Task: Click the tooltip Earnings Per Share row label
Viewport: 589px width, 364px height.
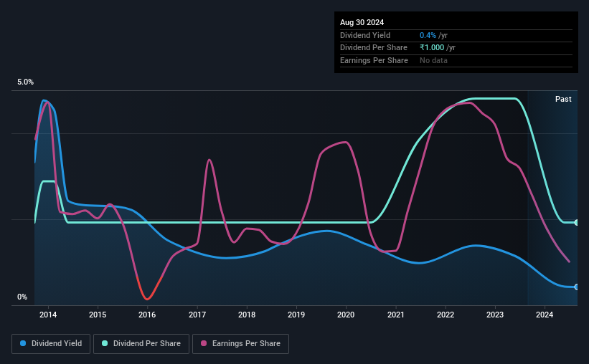Action: (x=374, y=60)
